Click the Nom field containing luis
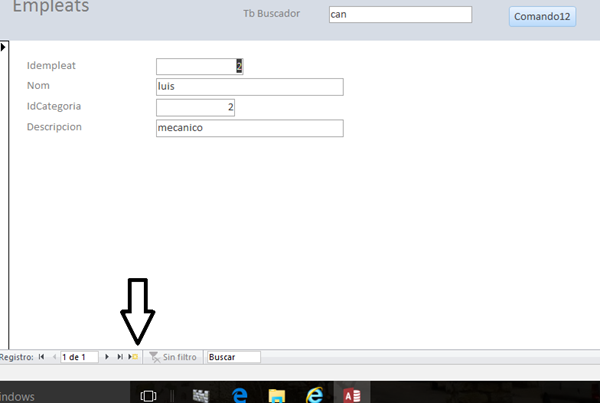The width and height of the screenshot is (600, 403). click(x=249, y=87)
